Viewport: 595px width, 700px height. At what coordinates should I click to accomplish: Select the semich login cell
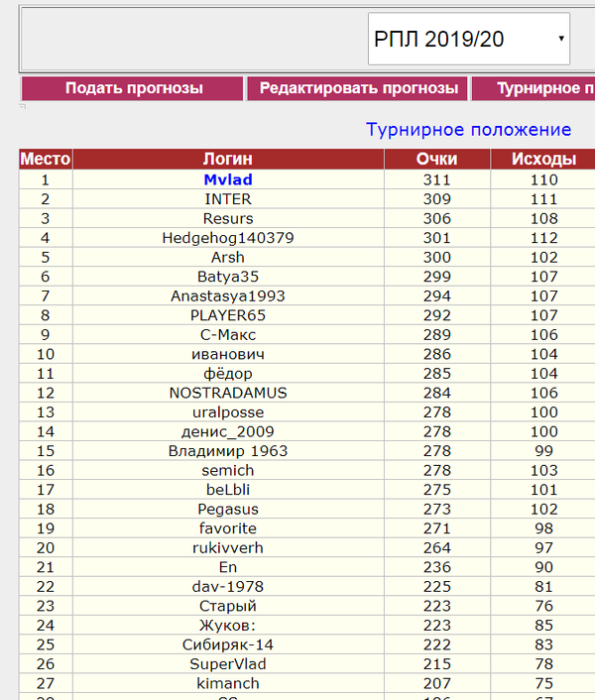tap(228, 470)
